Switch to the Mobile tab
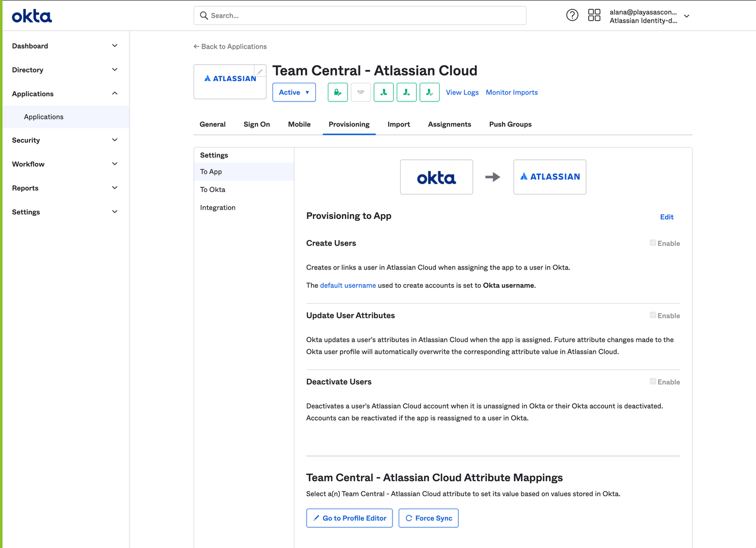 299,124
